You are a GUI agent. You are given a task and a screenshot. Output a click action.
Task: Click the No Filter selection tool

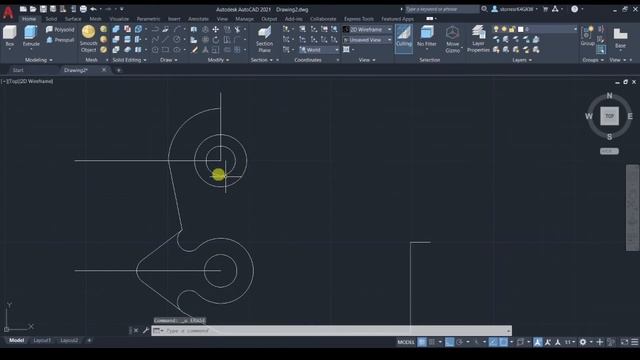(x=427, y=37)
